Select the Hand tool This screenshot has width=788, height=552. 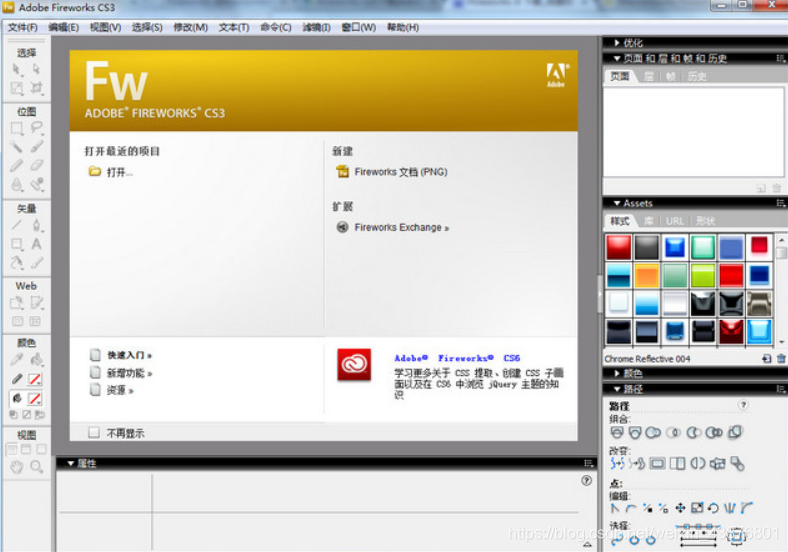17,467
